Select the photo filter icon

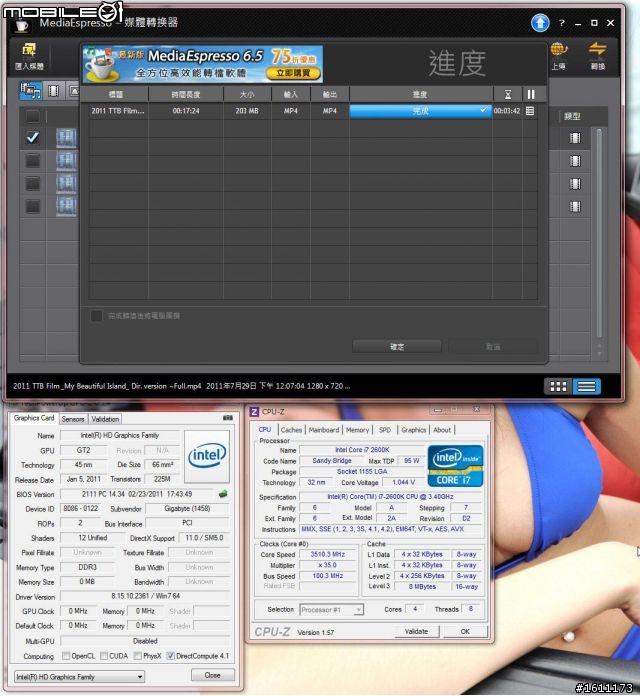pyautogui.click(x=74, y=91)
